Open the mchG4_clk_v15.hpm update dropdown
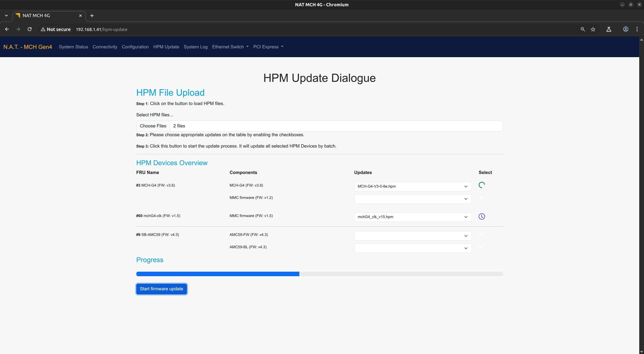This screenshot has height=354, width=644. [413, 217]
